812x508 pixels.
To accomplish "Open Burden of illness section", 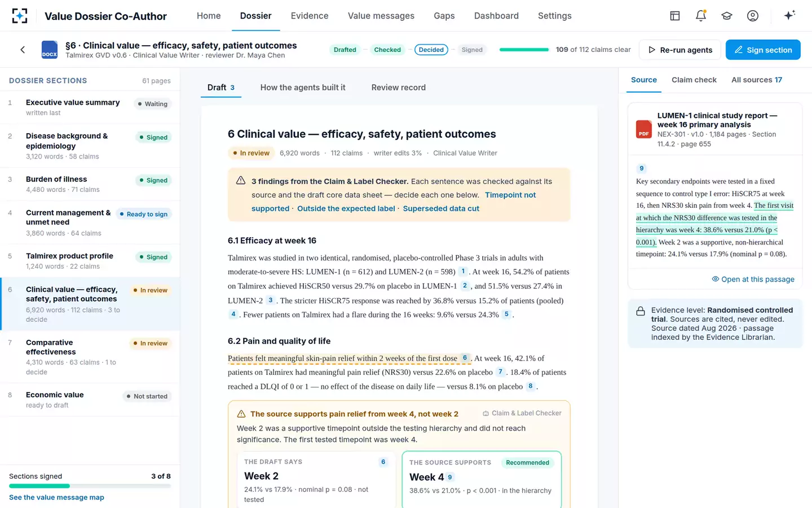I will (90, 184).
